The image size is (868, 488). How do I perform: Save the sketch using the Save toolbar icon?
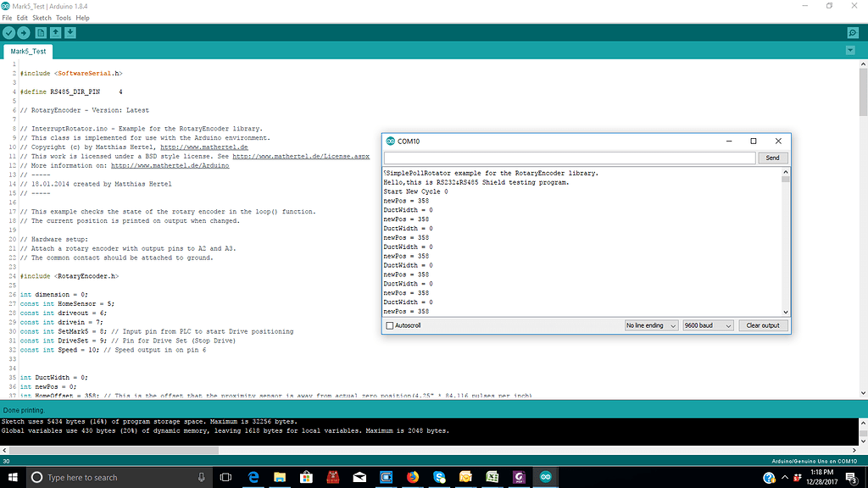tap(71, 32)
